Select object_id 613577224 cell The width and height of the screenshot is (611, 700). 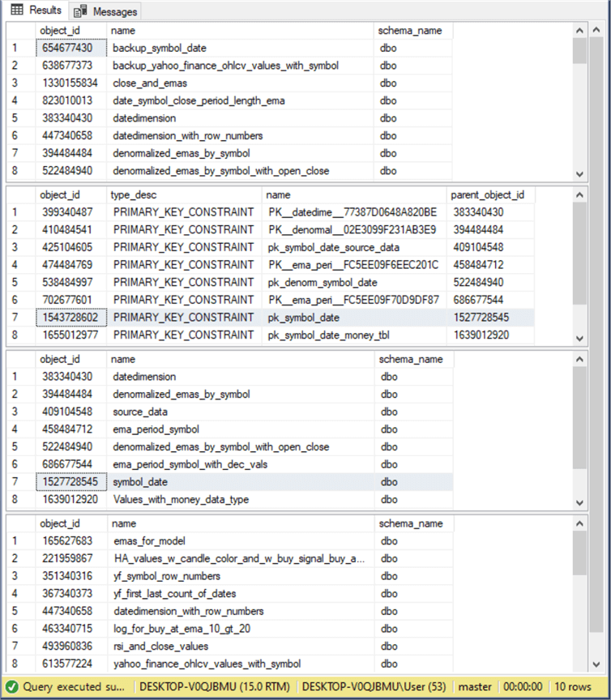coord(71,664)
